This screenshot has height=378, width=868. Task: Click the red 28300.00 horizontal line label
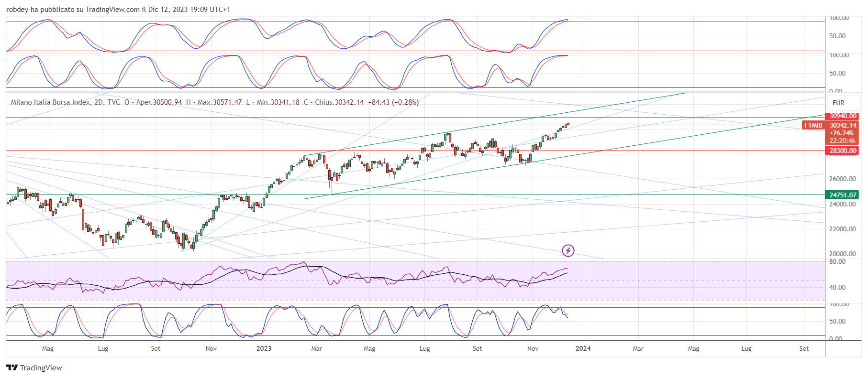point(843,151)
